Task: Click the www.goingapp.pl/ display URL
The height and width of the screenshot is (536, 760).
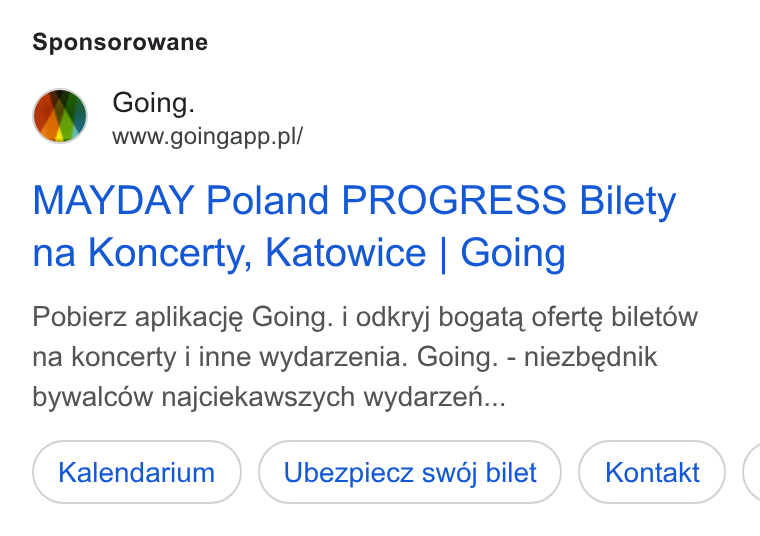Action: point(207,137)
